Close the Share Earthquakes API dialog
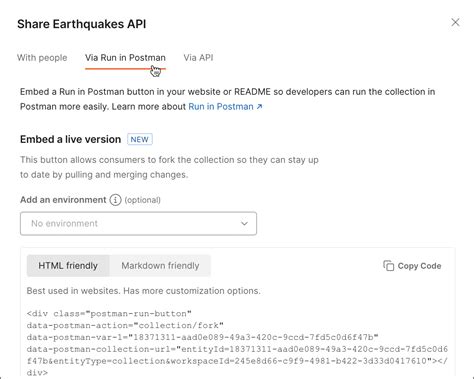 [x=455, y=22]
